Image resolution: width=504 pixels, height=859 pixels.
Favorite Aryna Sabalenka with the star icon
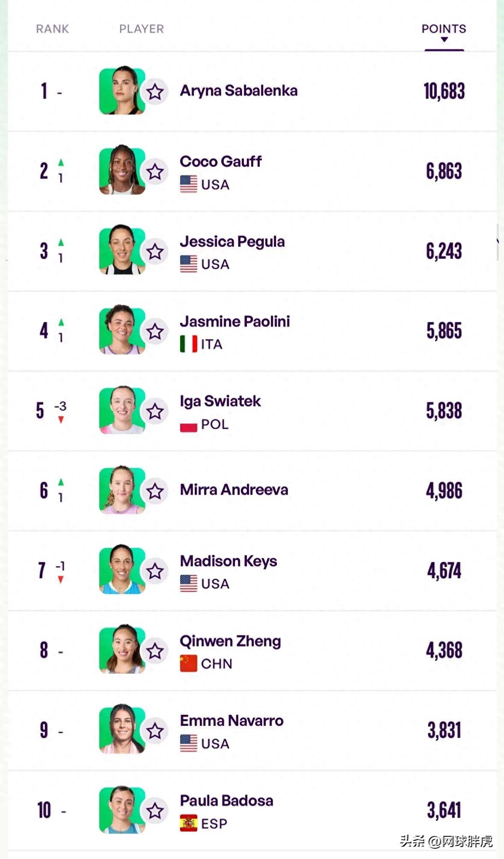point(155,92)
